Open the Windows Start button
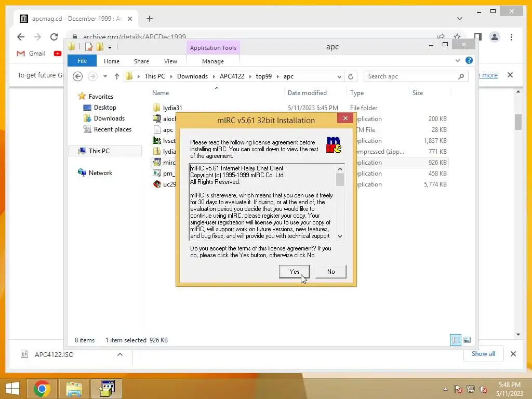This screenshot has height=399, width=532. click(12, 389)
